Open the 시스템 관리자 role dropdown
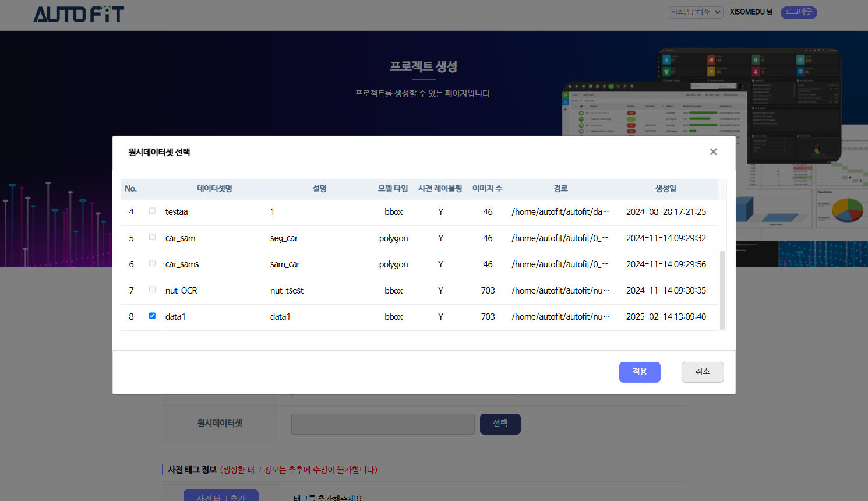The width and height of the screenshot is (868, 501). [696, 12]
